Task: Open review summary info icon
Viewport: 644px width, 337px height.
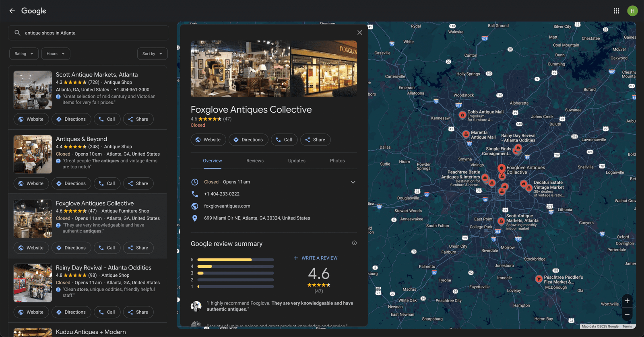Action: pyautogui.click(x=354, y=243)
